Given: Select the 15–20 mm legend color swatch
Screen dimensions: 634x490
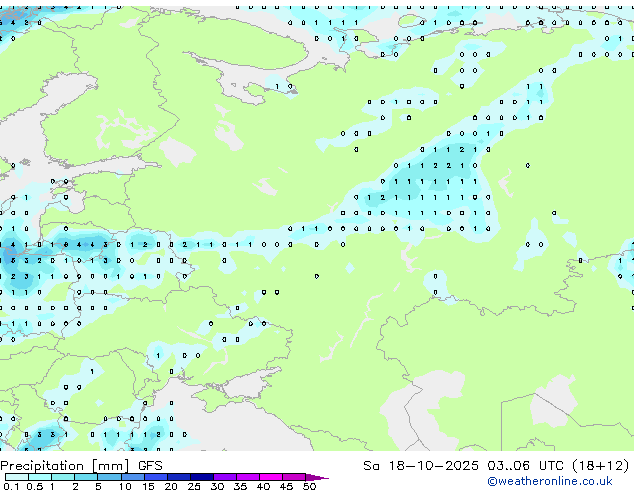Looking at the screenshot, I should click(156, 477).
